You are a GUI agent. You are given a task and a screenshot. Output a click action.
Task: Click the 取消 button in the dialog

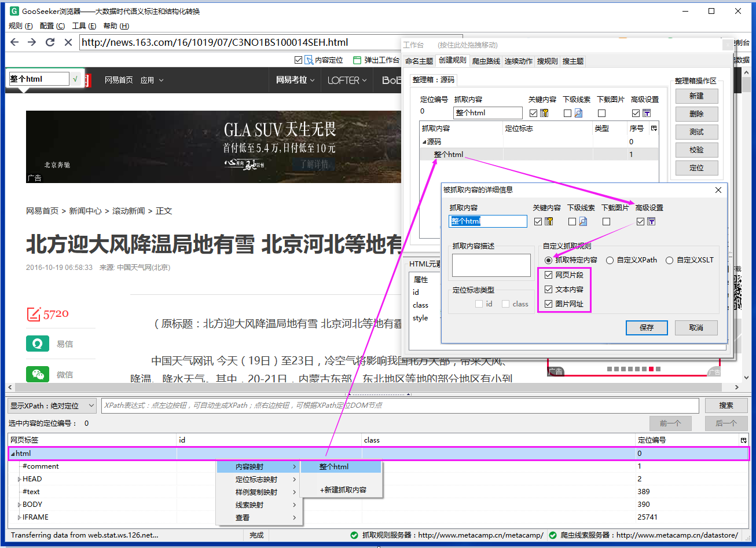coord(696,328)
